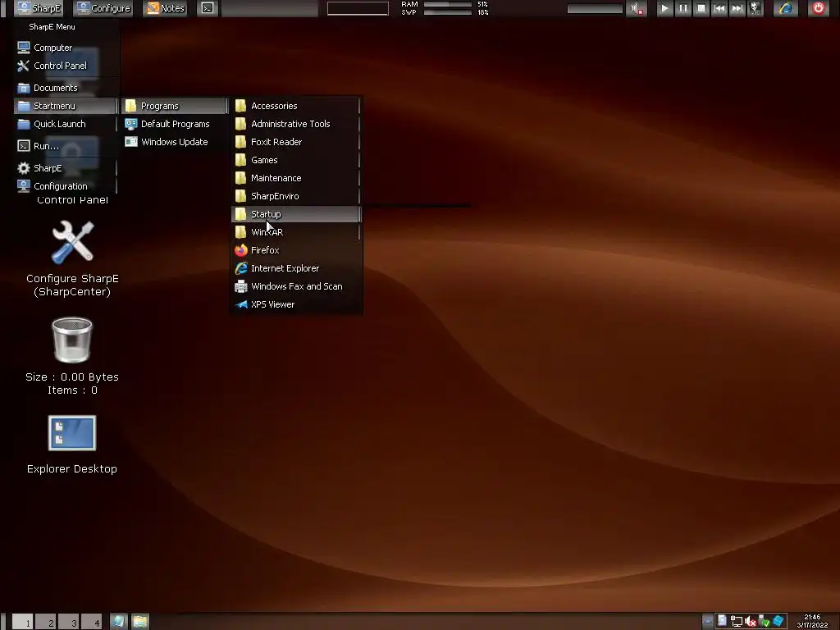Open the file explorer icon in bottom bar
The width and height of the screenshot is (840, 630).
[140, 622]
